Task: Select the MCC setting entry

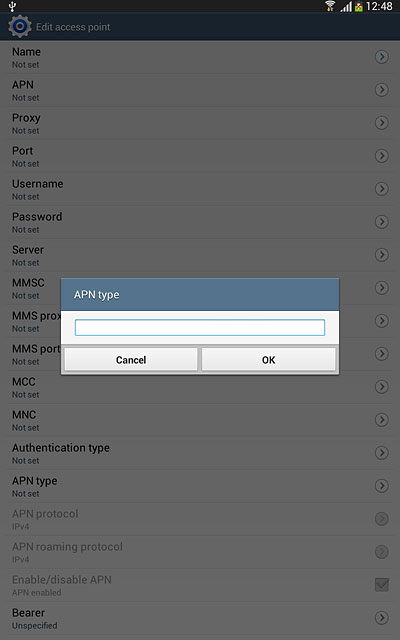Action: [x=200, y=387]
